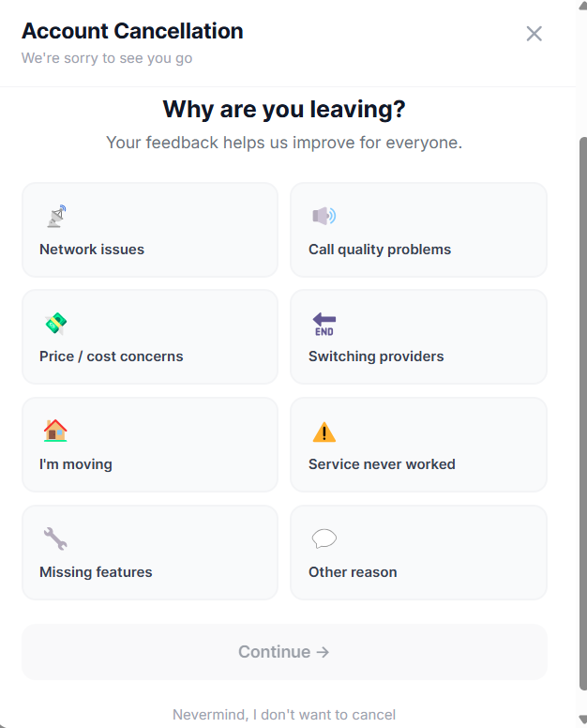The image size is (587, 728).
Task: Click the warning triangle Service never worked icon
Action: [324, 432]
